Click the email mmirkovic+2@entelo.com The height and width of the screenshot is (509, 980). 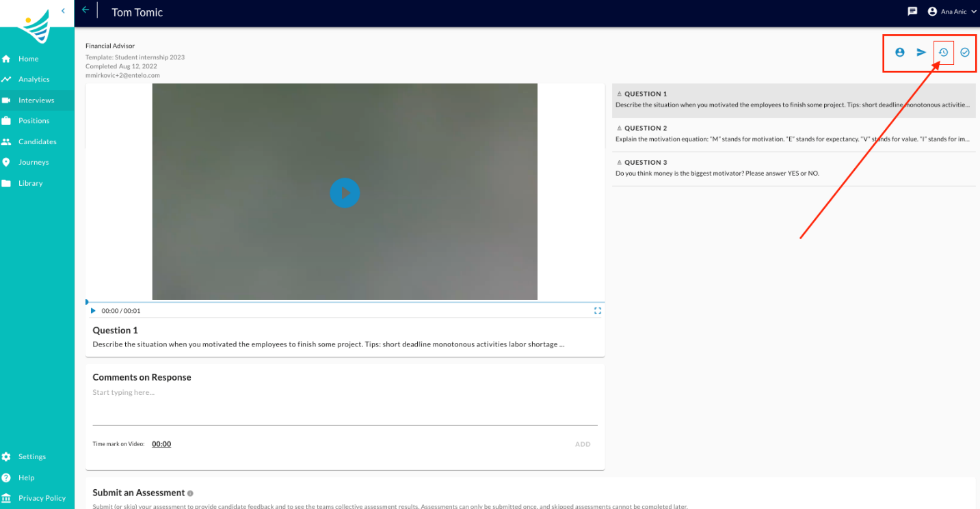pyautogui.click(x=122, y=76)
